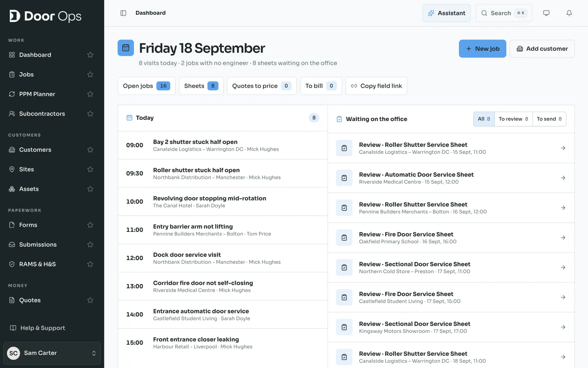Click the monitor display icon
Image resolution: width=588 pixels, height=368 pixels.
[546, 13]
